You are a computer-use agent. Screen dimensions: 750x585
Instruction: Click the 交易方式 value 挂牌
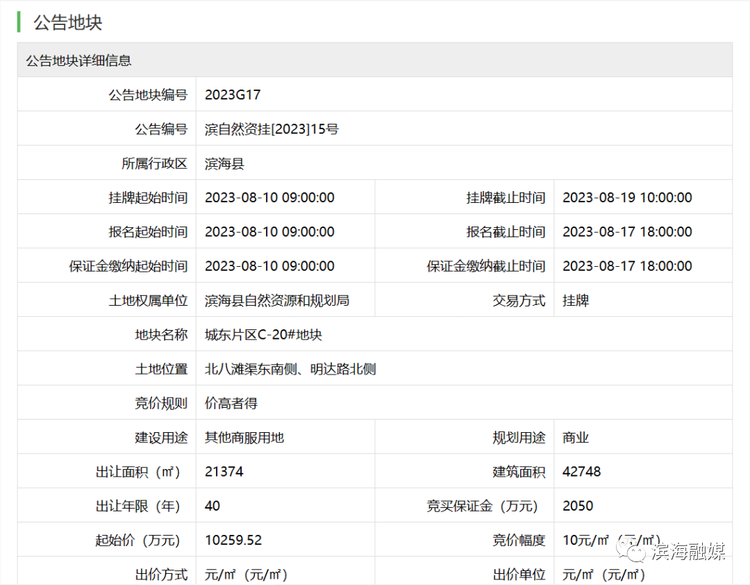tap(576, 300)
